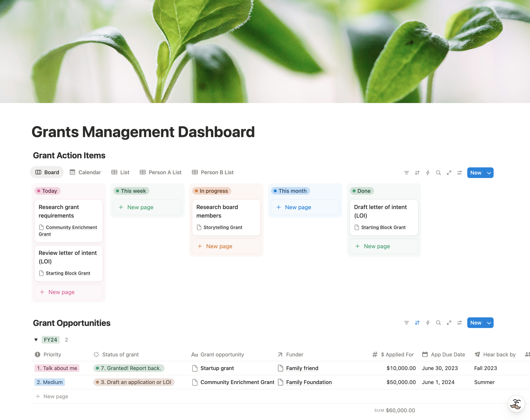The height and width of the screenshot is (420, 530).
Task: Open the filter options for Grant Action Items
Action: [x=406, y=172]
